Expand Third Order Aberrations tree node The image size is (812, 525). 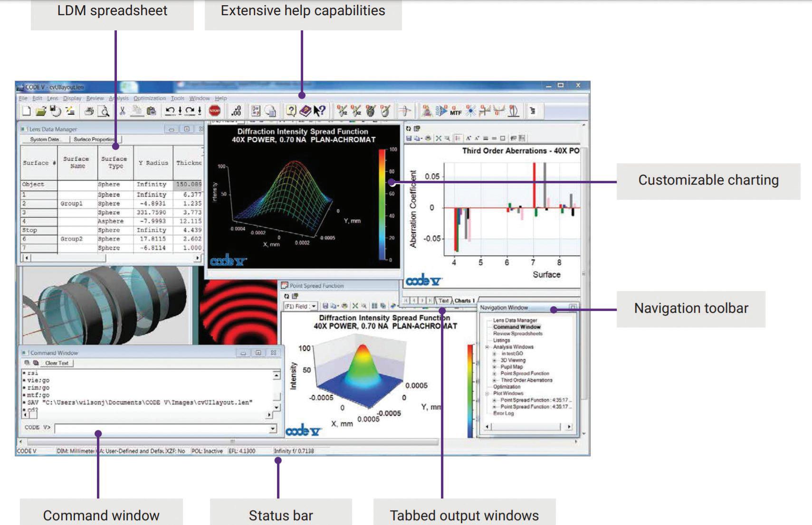(494, 380)
